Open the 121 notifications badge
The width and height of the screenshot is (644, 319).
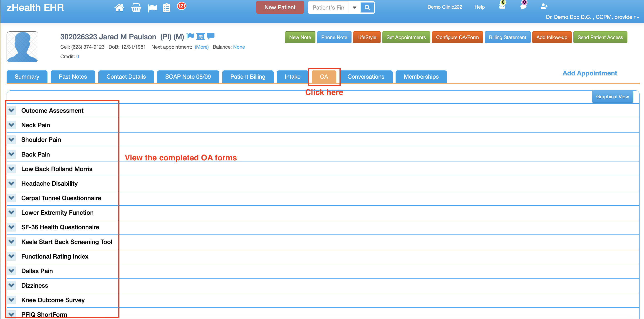tap(181, 6)
